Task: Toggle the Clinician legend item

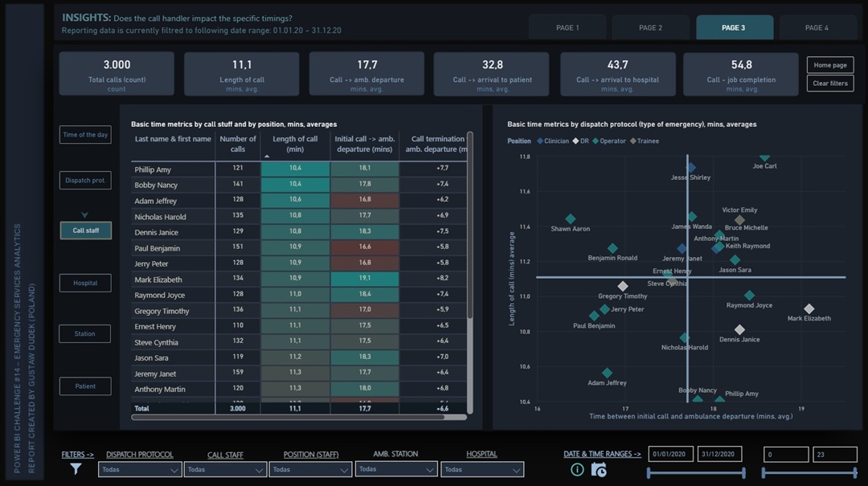Action: [551, 141]
